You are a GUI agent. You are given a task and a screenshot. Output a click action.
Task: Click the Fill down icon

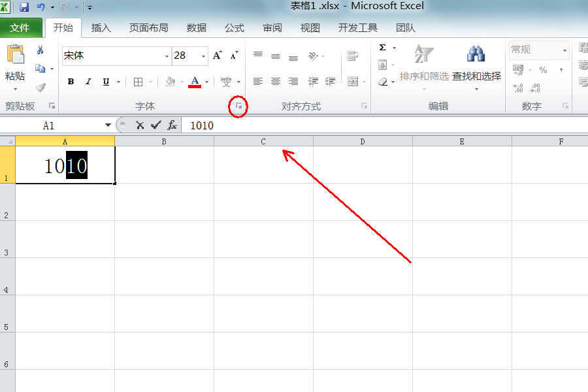(382, 65)
